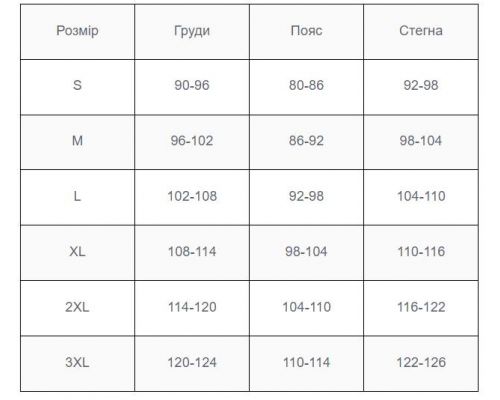Click chest value 120-124
This screenshot has height=400, width=500.
(x=192, y=362)
